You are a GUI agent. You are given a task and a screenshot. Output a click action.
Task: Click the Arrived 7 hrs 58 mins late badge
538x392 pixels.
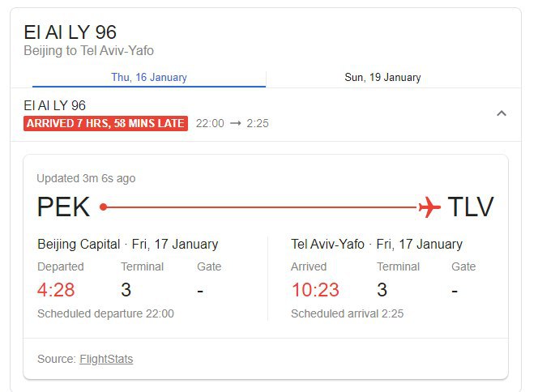(x=105, y=123)
